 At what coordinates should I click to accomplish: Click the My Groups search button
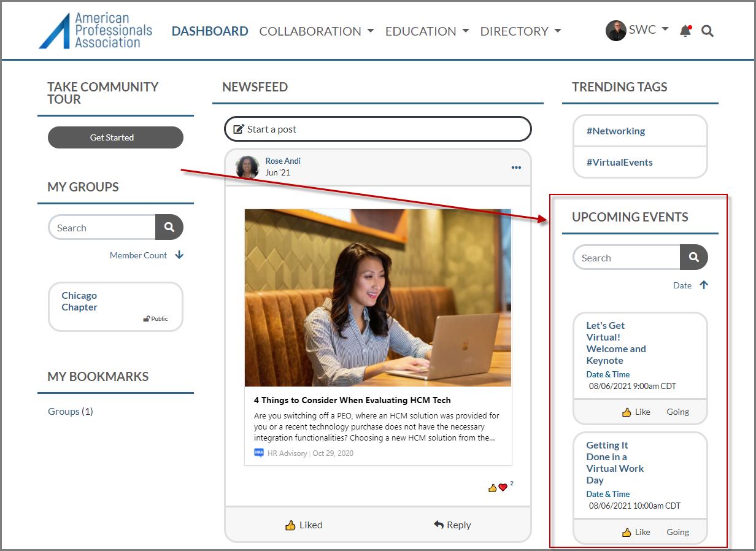(169, 227)
